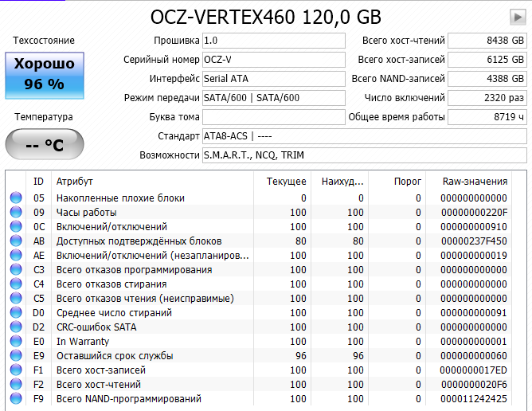
Task: Click status circle for attribute C4
Action: [x=16, y=284]
